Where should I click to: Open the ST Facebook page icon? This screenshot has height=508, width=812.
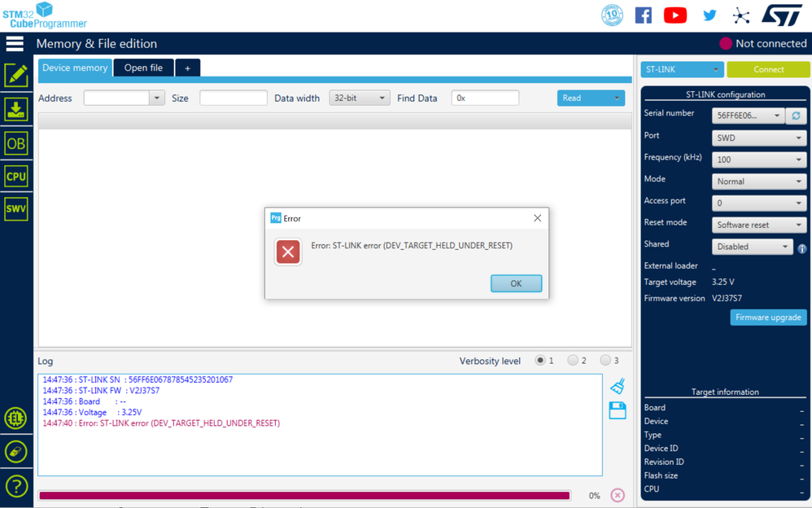coord(644,15)
